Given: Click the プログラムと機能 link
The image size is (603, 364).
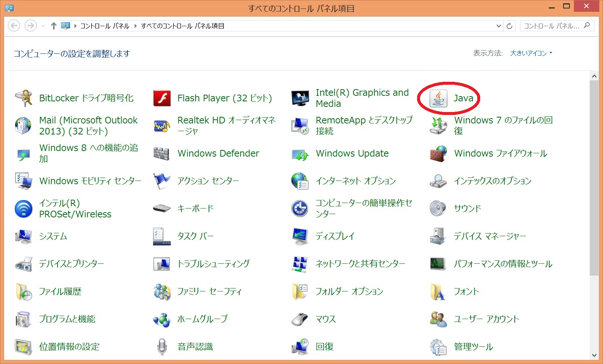Looking at the screenshot, I should pos(67,319).
